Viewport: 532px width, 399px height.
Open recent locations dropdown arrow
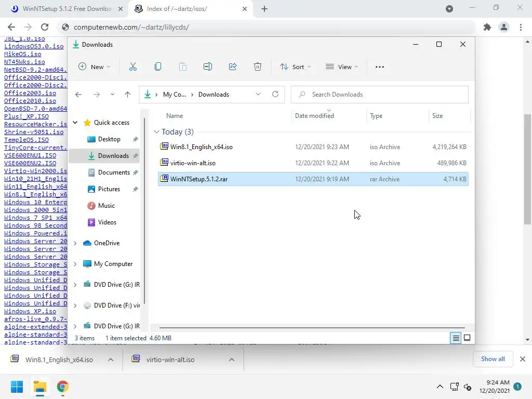tap(112, 95)
